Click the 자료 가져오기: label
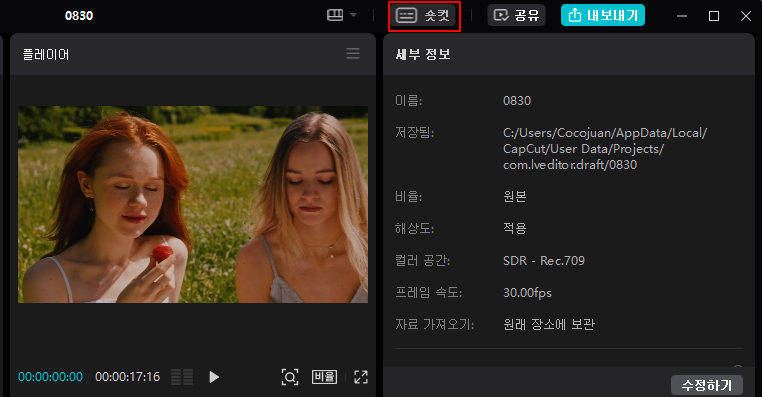 pos(434,324)
